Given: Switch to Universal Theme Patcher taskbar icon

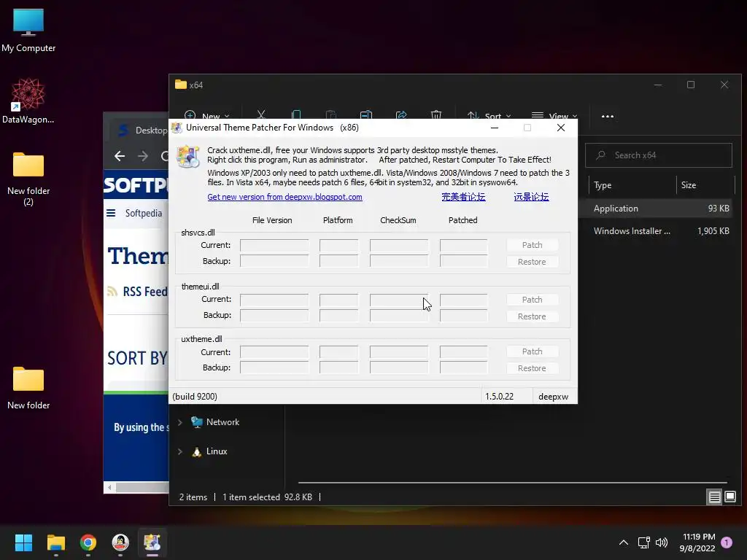Looking at the screenshot, I should coord(152,542).
